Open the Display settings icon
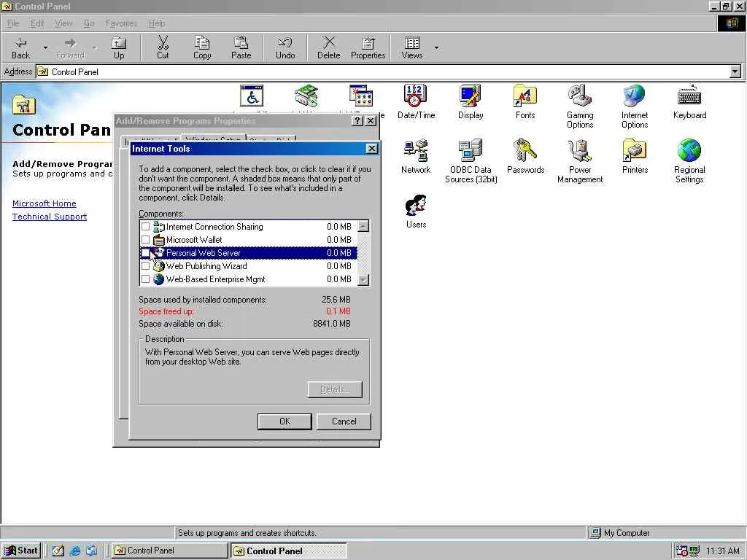The width and height of the screenshot is (747, 560). point(471,102)
